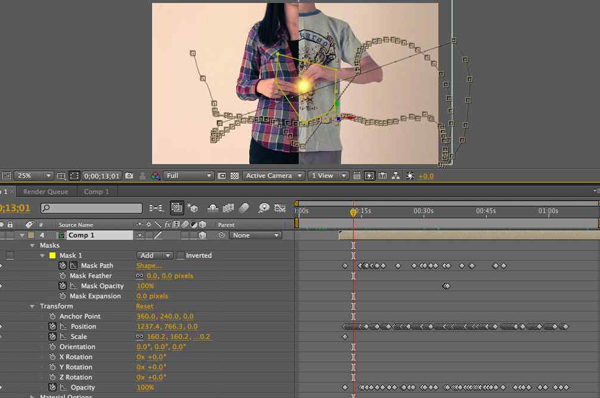600x398 pixels.
Task: Enable motion blur icon in timeline
Action: point(244,208)
